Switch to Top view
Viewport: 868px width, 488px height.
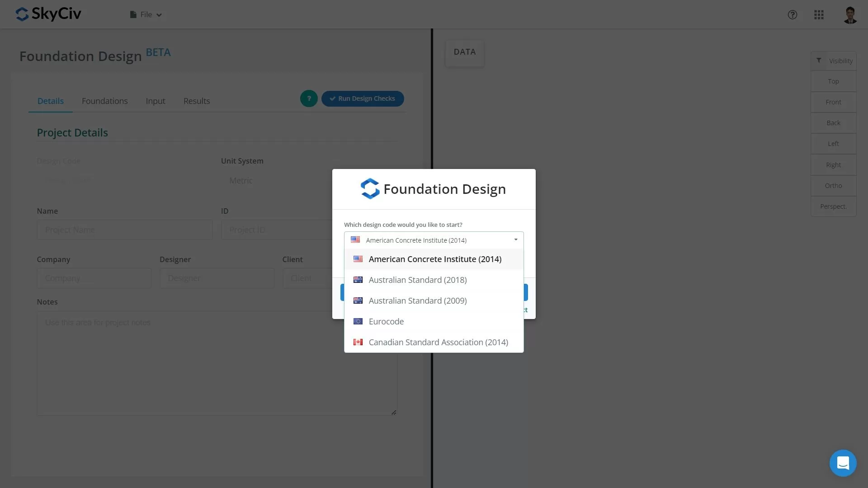[833, 81]
